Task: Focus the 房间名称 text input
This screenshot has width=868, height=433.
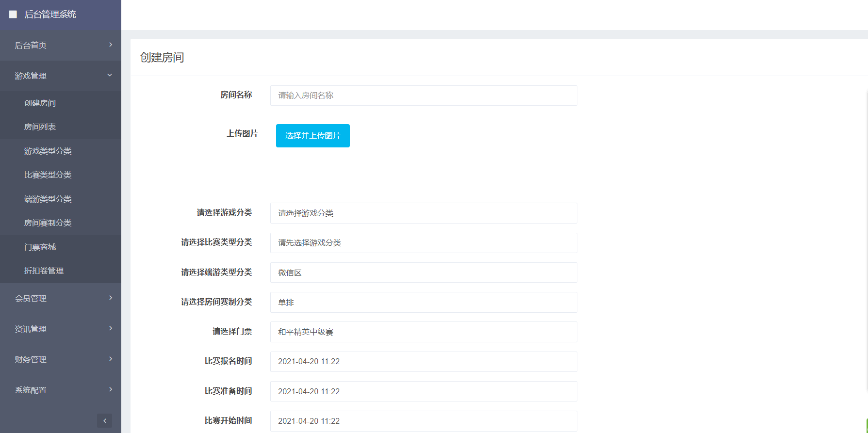Action: 423,96
